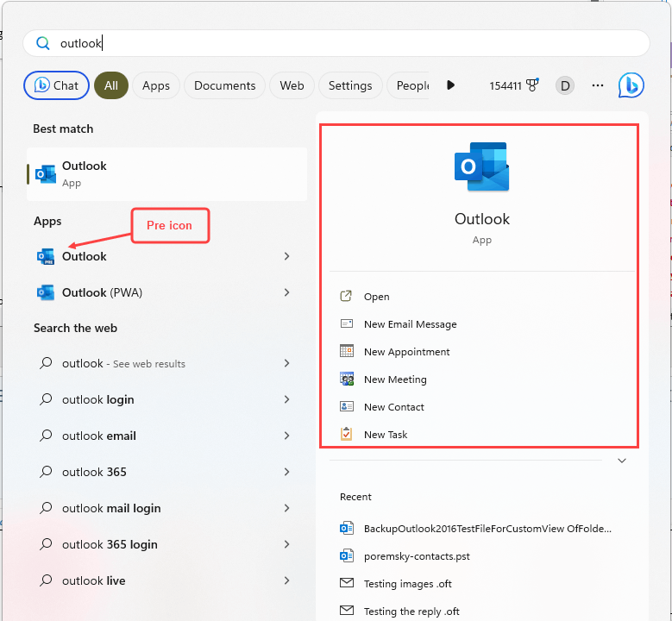Click envelope icon for Testing the reply .oft

pyautogui.click(x=346, y=611)
